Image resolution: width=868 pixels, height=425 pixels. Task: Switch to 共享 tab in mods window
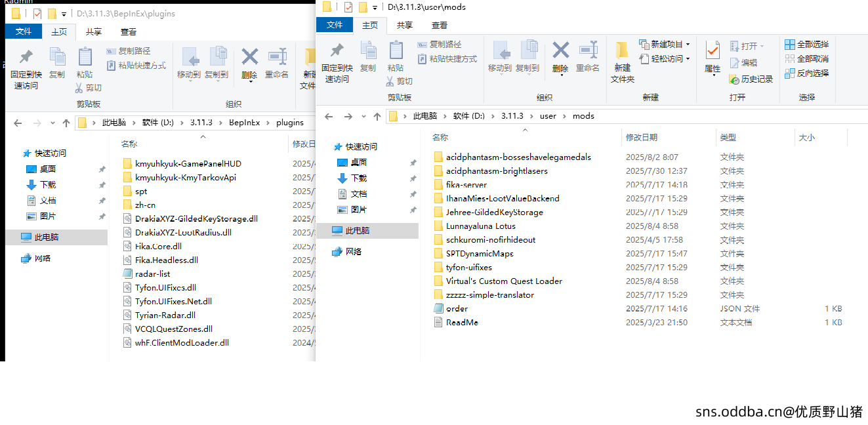(405, 25)
